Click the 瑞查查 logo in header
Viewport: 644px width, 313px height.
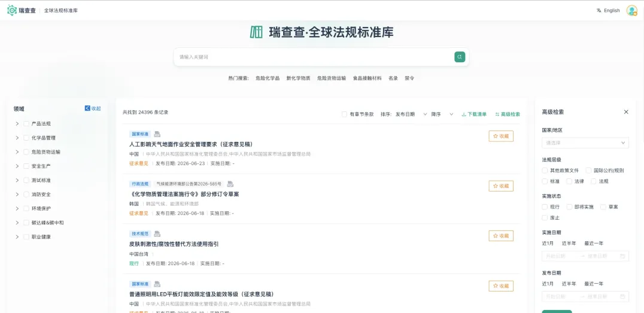click(21, 10)
